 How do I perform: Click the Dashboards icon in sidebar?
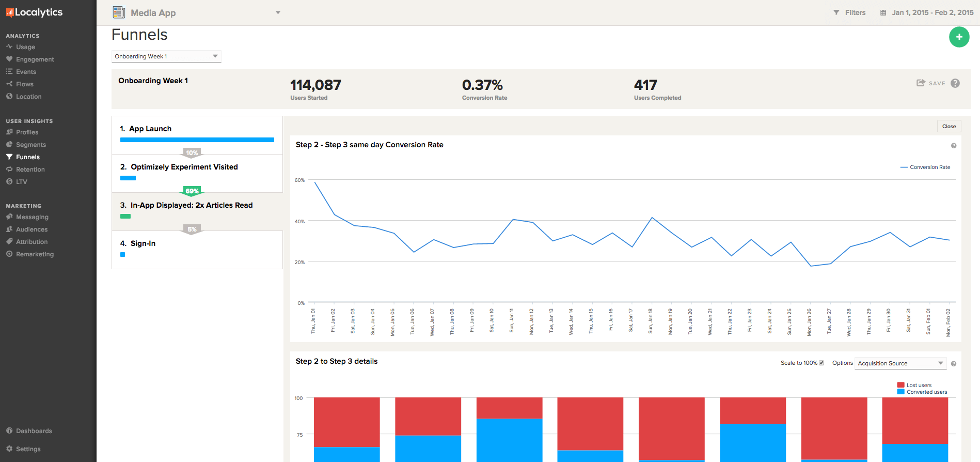pyautogui.click(x=9, y=430)
